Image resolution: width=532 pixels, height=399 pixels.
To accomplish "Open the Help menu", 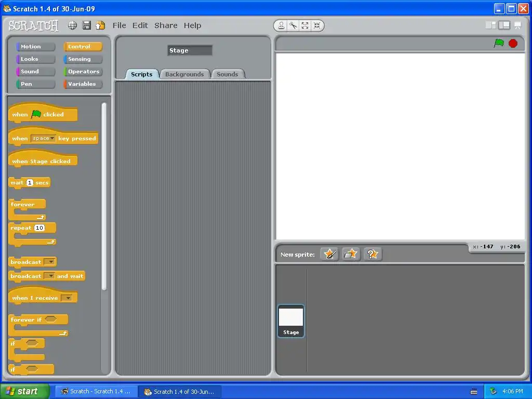I will pyautogui.click(x=192, y=25).
